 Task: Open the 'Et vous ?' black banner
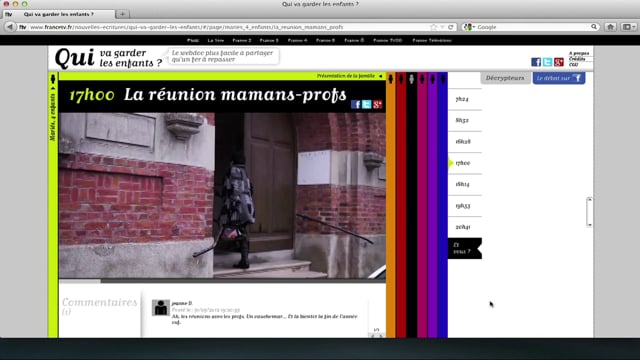[464, 248]
